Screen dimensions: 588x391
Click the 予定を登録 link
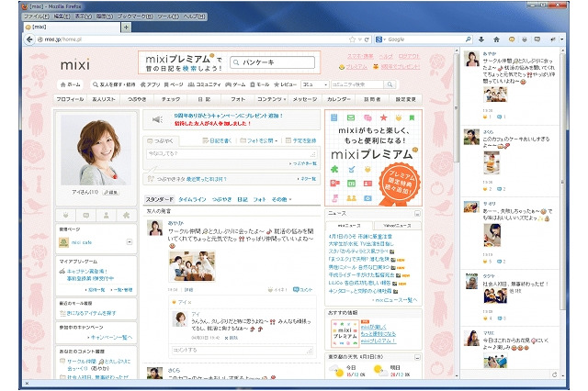301,140
